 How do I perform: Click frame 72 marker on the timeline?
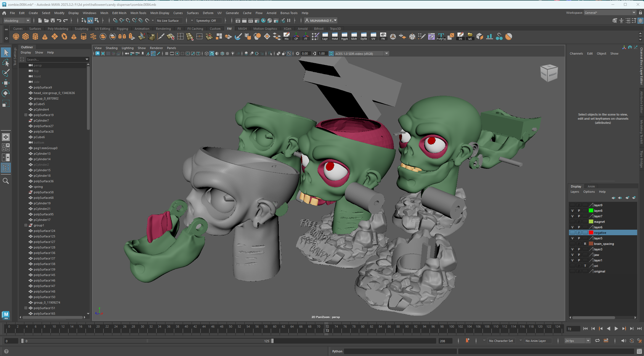coord(327,328)
